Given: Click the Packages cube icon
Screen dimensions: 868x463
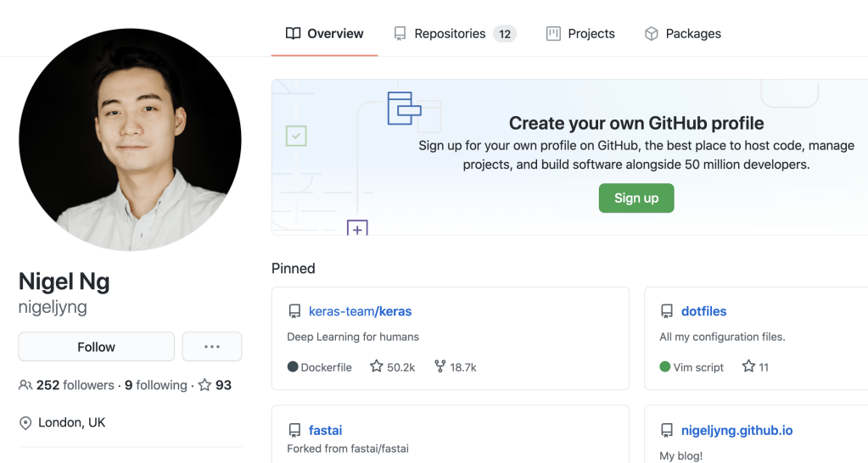Looking at the screenshot, I should (x=652, y=34).
